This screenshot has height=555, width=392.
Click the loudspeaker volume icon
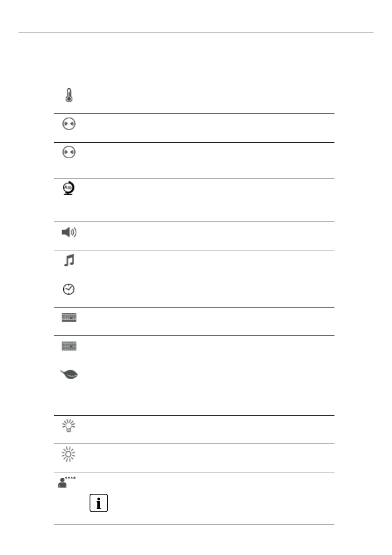click(x=69, y=232)
